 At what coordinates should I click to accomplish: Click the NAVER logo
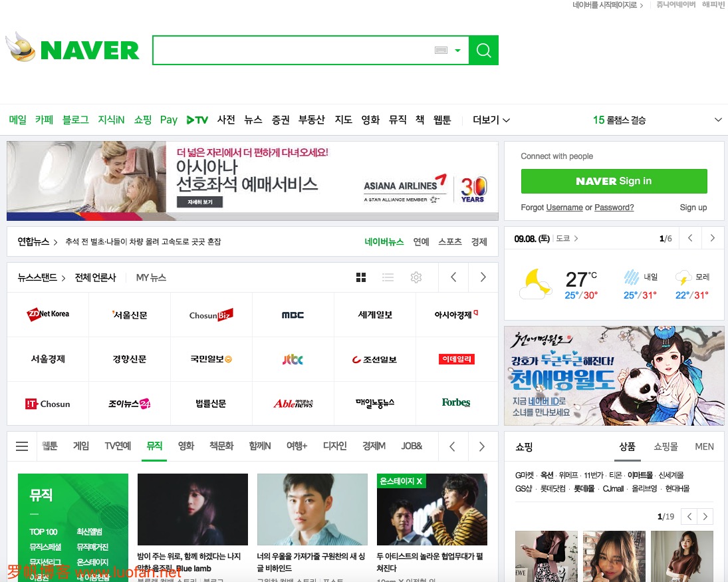[x=90, y=50]
